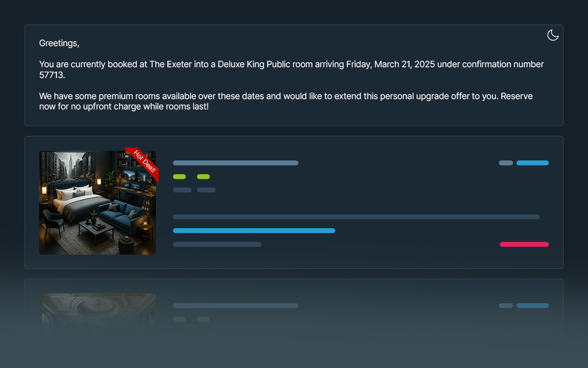Open the second card's ceiling photo thumbnail
This screenshot has height=368, width=588.
[x=98, y=310]
